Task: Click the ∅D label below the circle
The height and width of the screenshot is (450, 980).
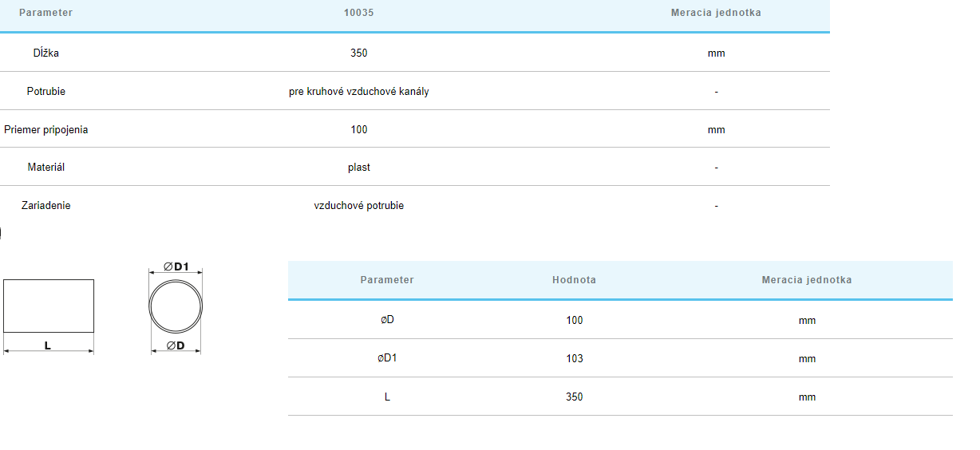Action: 176,345
